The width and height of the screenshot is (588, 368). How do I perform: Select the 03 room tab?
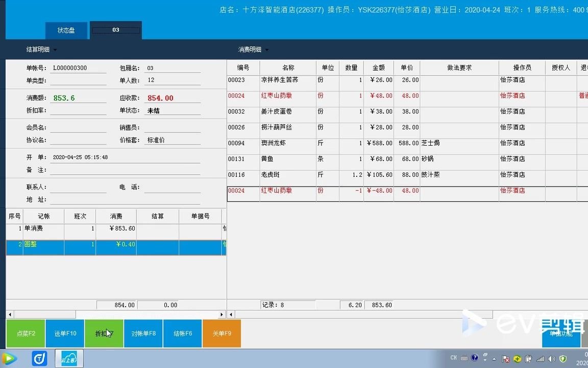click(116, 30)
